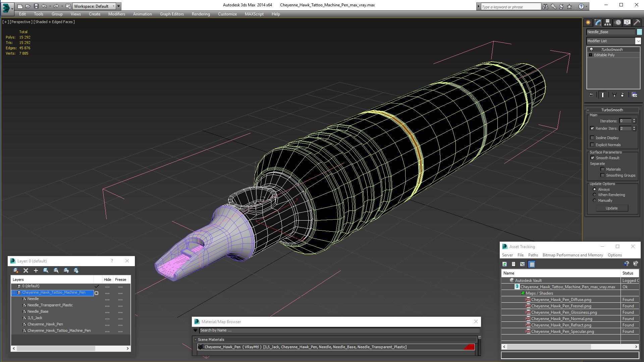Click the Undo toolbar icon

(x=44, y=6)
